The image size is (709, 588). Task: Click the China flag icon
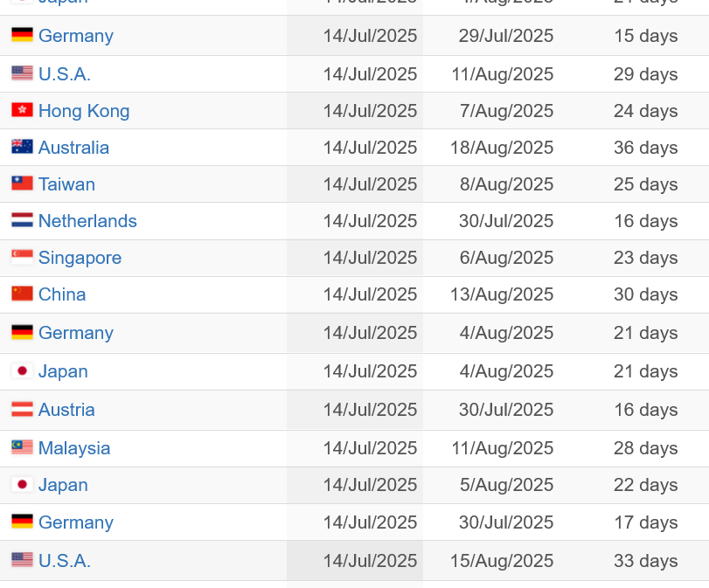22,294
